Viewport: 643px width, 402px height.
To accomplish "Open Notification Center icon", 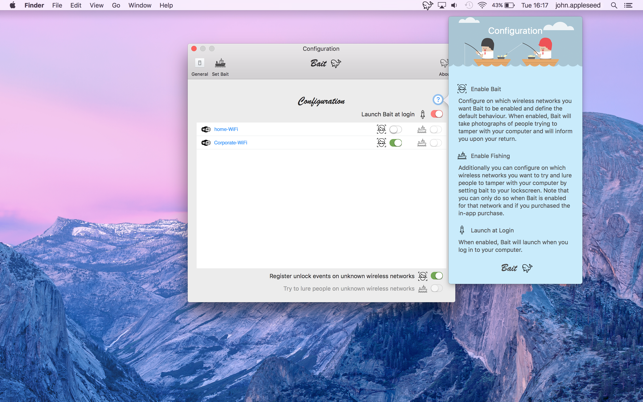I will (628, 5).
